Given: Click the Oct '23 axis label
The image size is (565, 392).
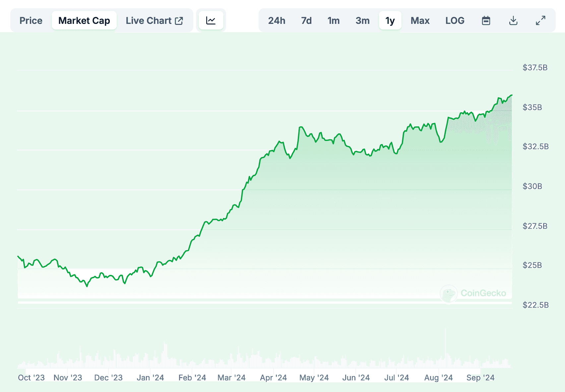Looking at the screenshot, I should click(x=31, y=378).
